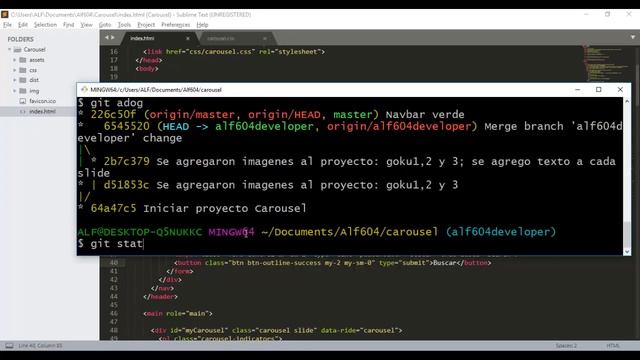
Task: Change syntax via HTML in status bar
Action: (613, 346)
